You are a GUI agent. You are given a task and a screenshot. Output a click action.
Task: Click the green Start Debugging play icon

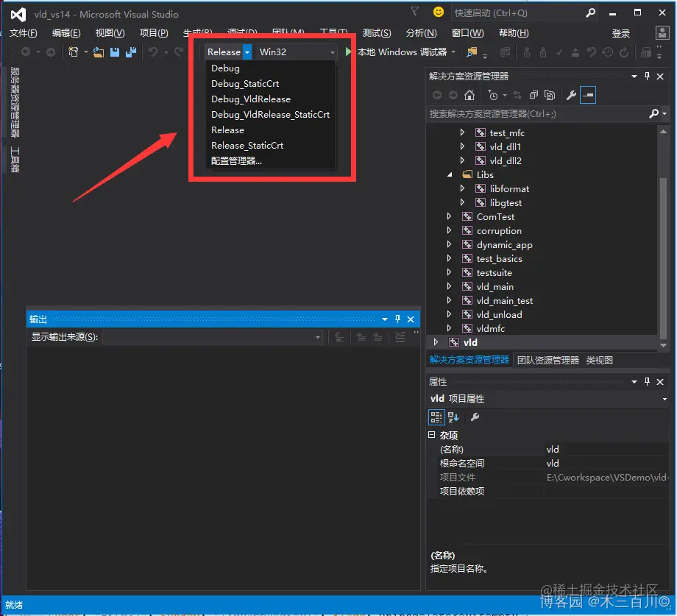[x=348, y=52]
